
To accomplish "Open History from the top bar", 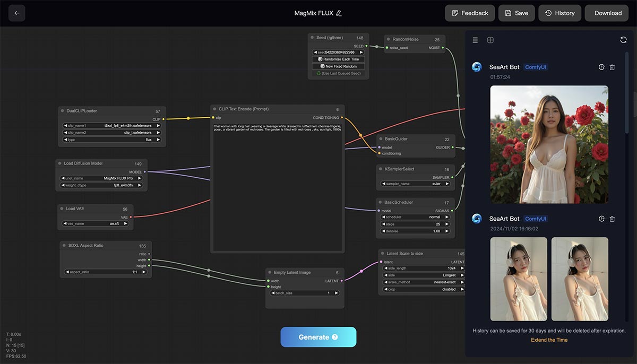I will pyautogui.click(x=559, y=13).
